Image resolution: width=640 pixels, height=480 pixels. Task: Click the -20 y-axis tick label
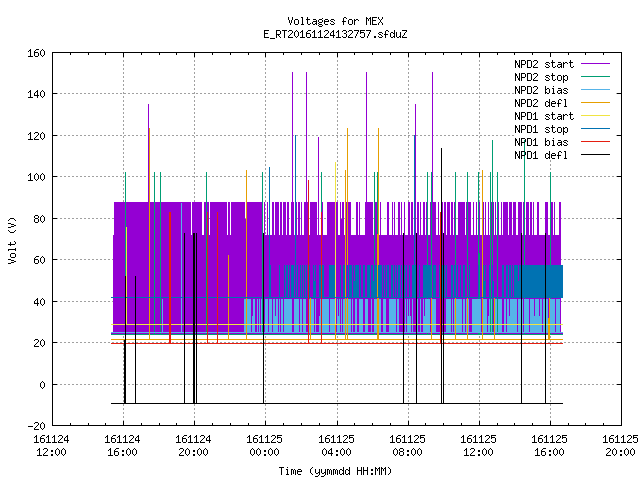pos(36,426)
